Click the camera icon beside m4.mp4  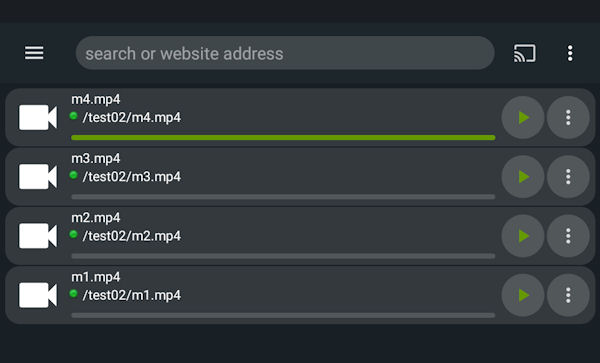tap(38, 117)
